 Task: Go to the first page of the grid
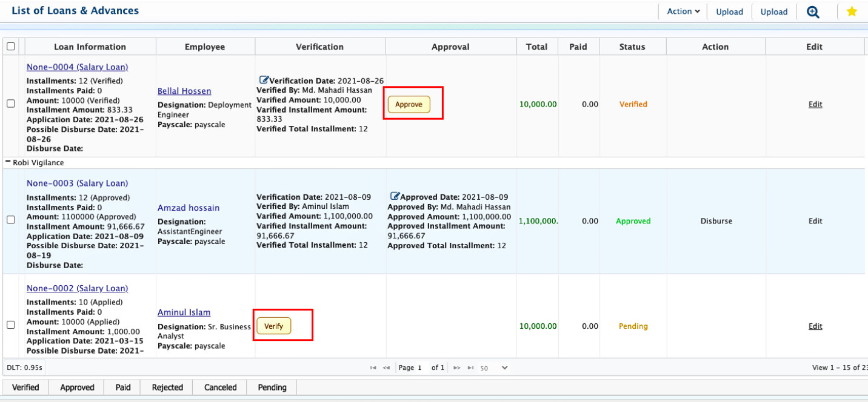(x=373, y=367)
